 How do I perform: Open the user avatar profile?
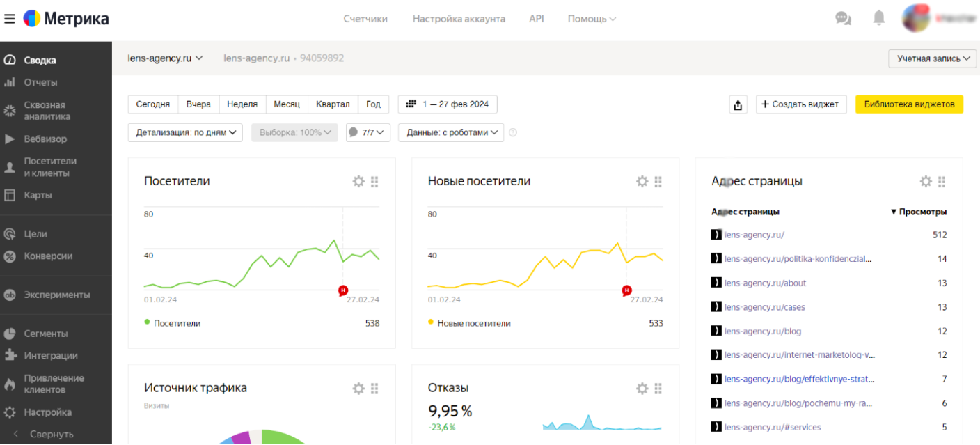pyautogui.click(x=916, y=18)
